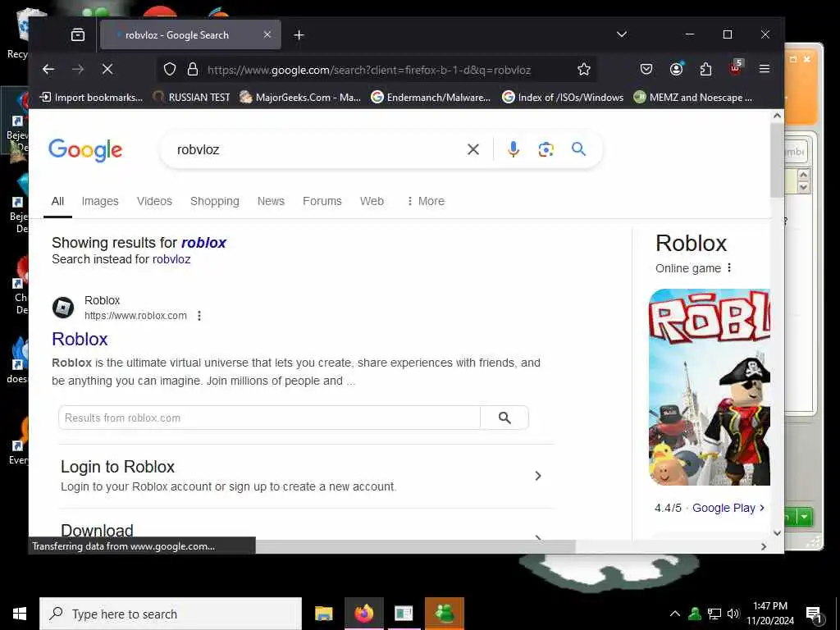Viewport: 840px width, 630px height.
Task: Open uBlock Origin extension icon
Action: [736, 69]
